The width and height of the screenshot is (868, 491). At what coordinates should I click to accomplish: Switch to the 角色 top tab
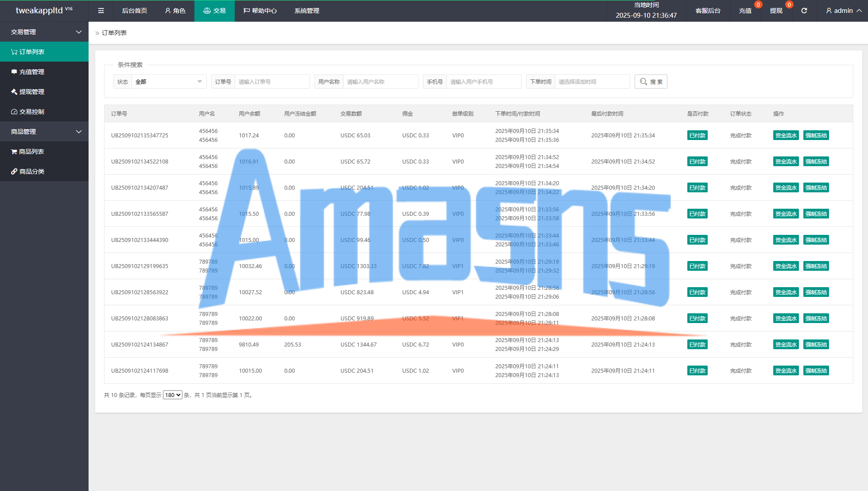point(175,11)
